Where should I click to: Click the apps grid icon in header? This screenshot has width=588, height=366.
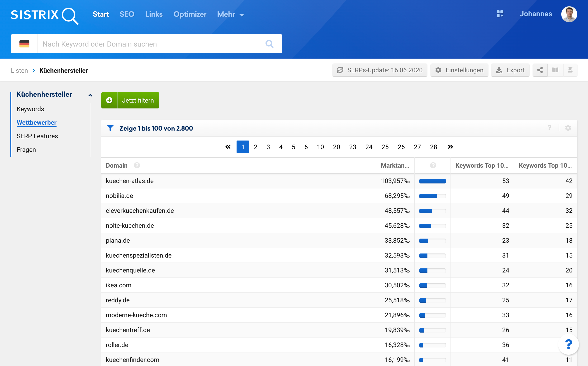click(500, 14)
